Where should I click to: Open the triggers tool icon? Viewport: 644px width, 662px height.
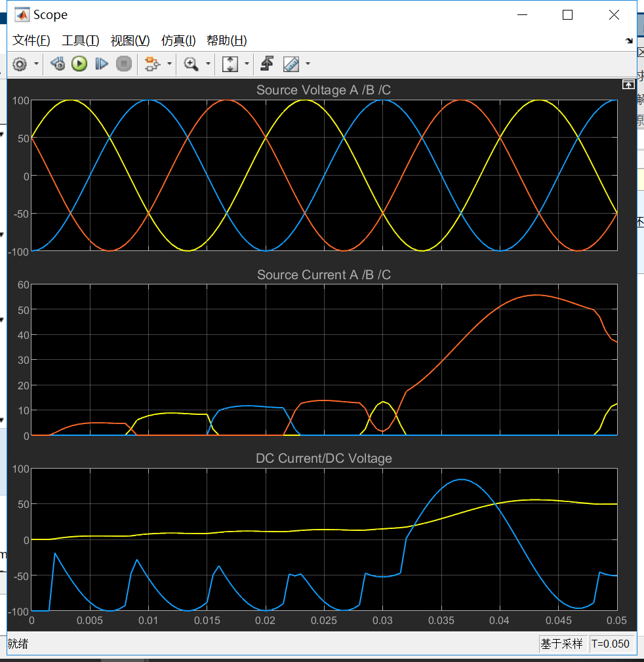tap(268, 64)
